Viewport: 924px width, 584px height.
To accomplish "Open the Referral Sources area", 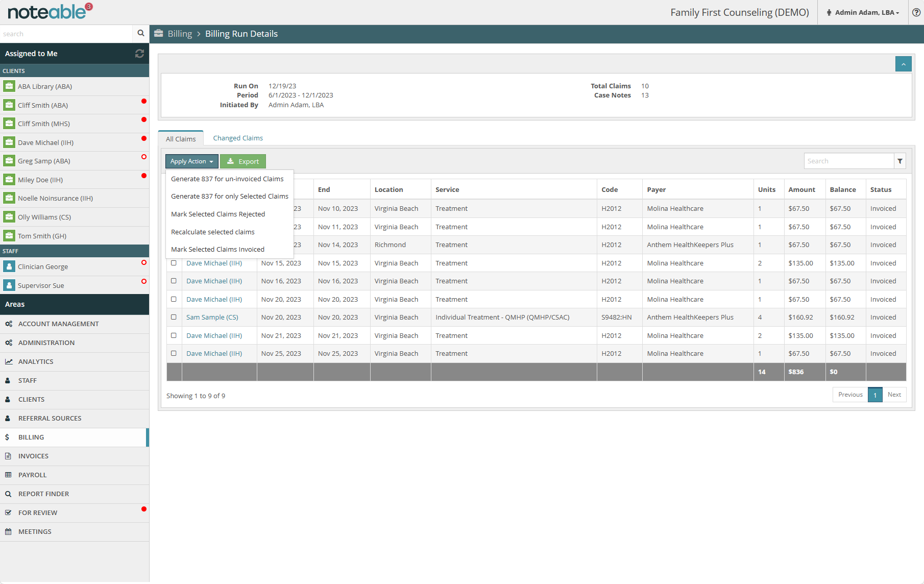I will pyautogui.click(x=75, y=418).
